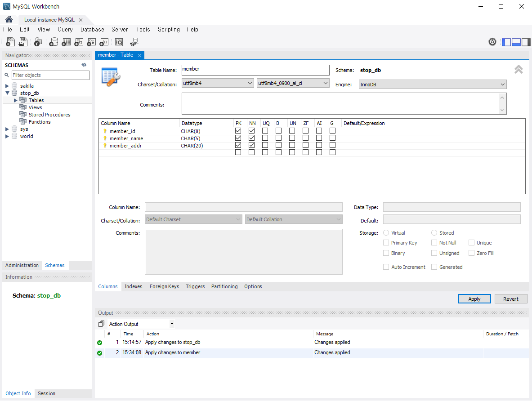Click the Revert button
Viewport: 532px width, 401px height.
click(510, 299)
